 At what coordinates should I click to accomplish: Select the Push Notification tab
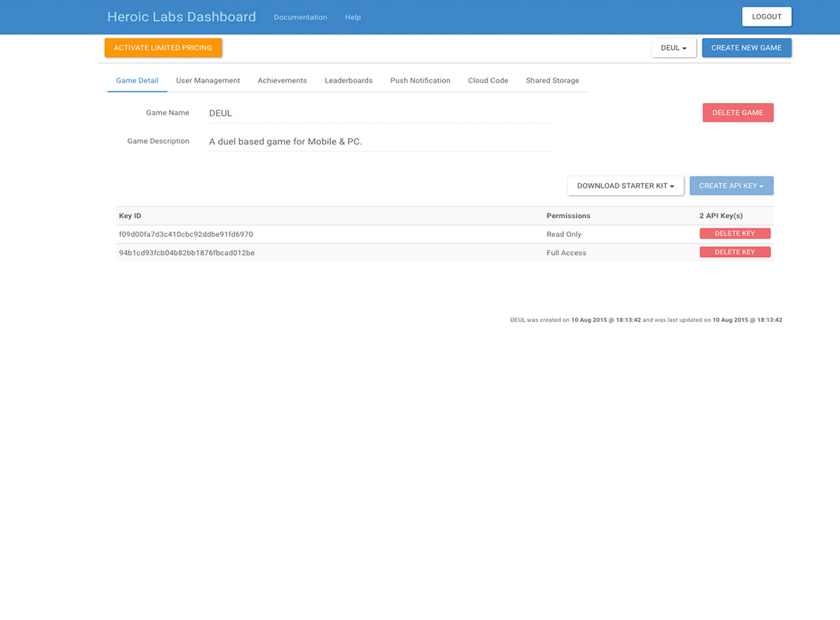tap(420, 81)
